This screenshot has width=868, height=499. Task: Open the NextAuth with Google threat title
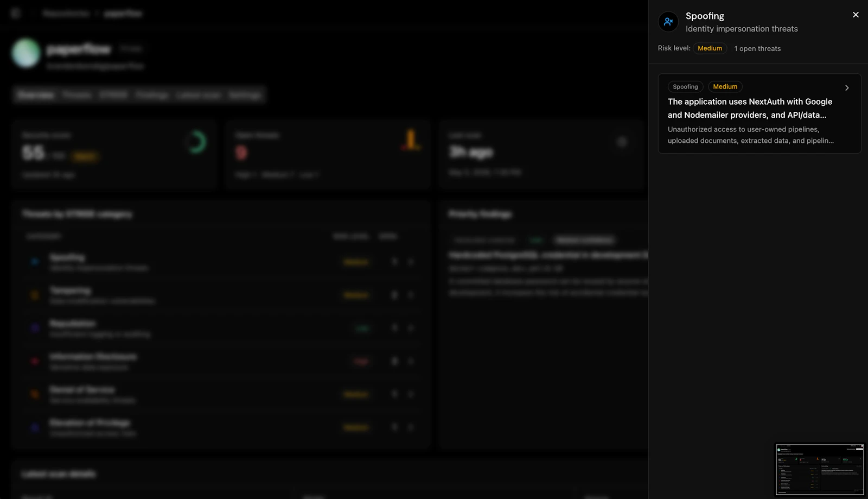[750, 108]
